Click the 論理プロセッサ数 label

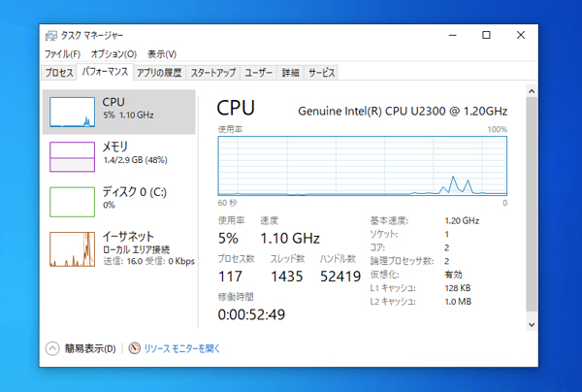402,261
